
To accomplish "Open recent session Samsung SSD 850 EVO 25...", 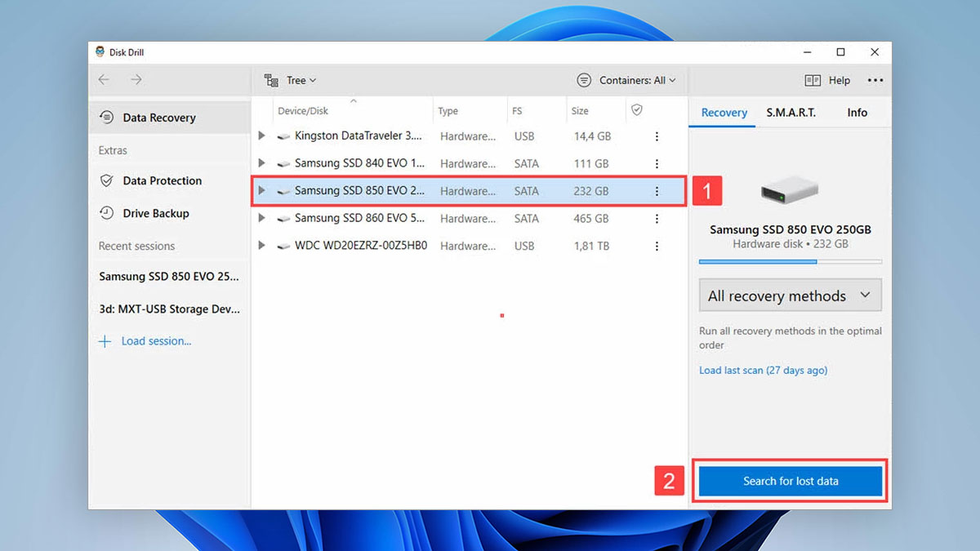I will [169, 276].
